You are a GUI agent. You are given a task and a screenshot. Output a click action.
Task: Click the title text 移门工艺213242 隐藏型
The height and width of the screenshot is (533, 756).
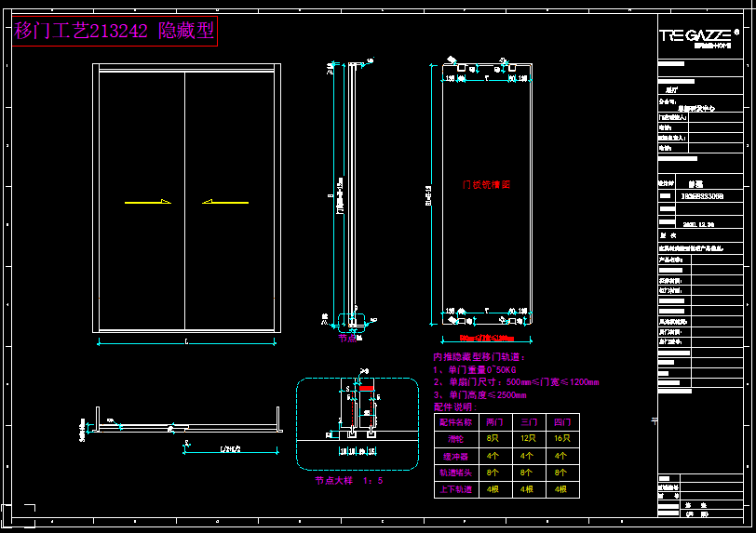pos(115,31)
